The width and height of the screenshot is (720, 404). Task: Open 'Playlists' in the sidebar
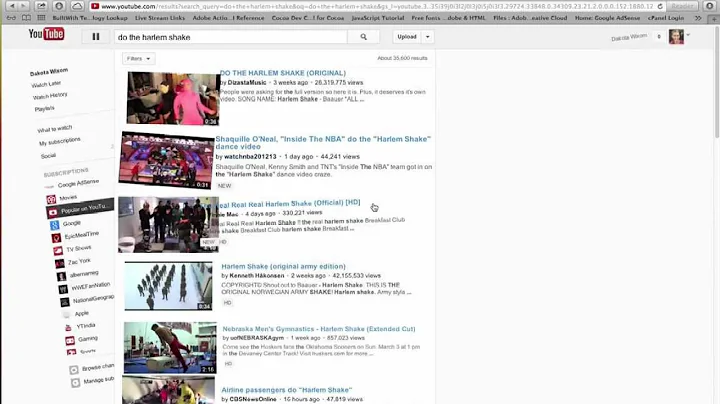click(x=45, y=109)
